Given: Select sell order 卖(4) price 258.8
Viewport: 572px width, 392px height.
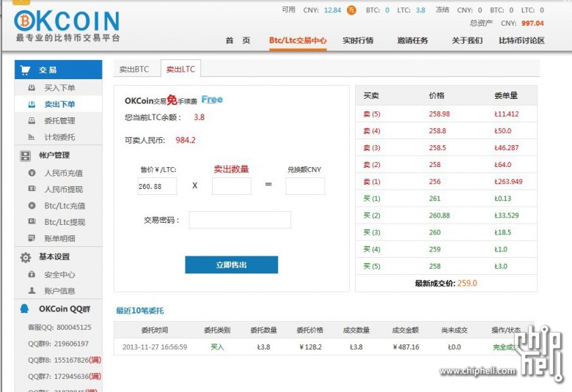Looking at the screenshot, I should [446, 130].
